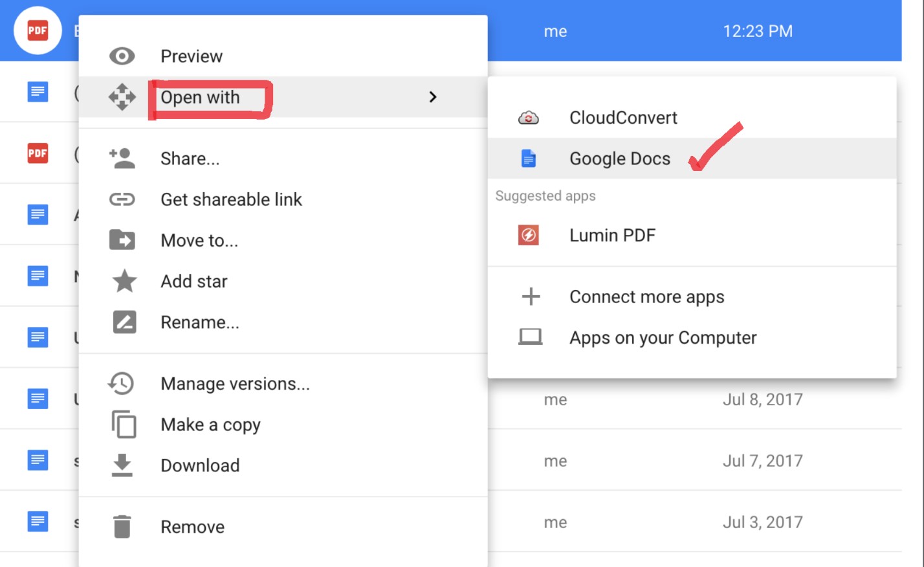Click the Rename pencil icon
924x567 pixels.
pos(123,322)
